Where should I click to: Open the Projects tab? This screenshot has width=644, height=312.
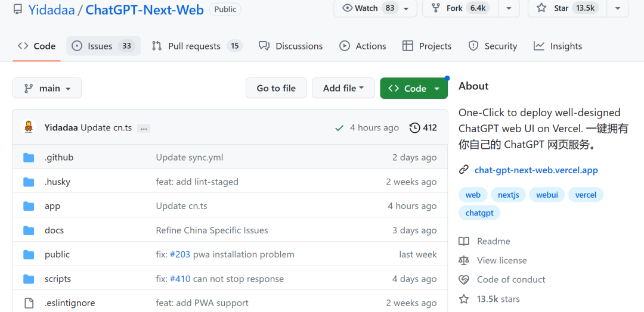pos(427,46)
